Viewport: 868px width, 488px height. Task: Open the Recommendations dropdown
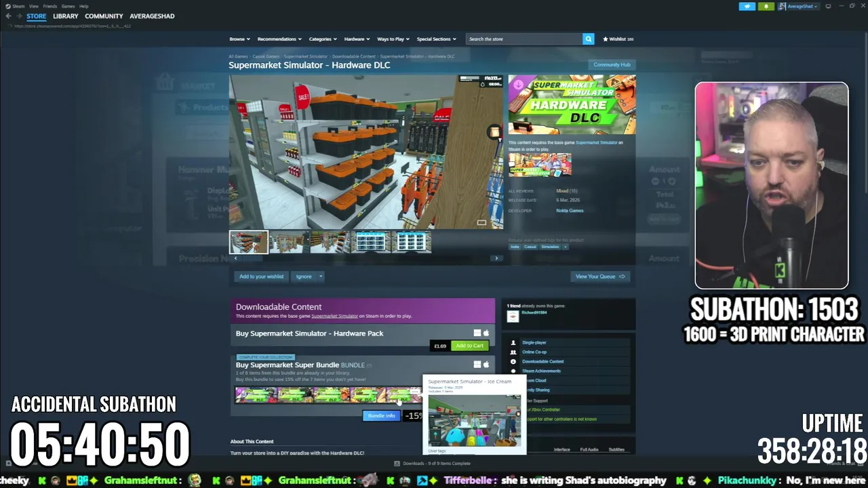pos(279,39)
